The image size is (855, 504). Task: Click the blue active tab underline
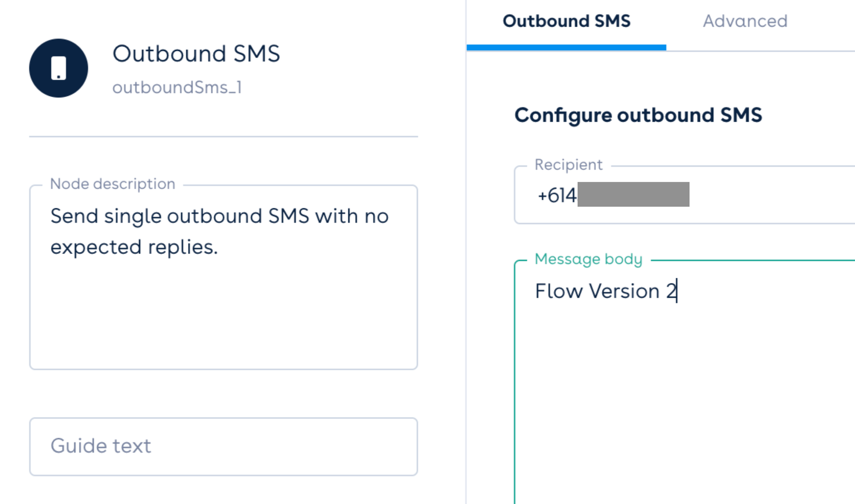coord(566,47)
